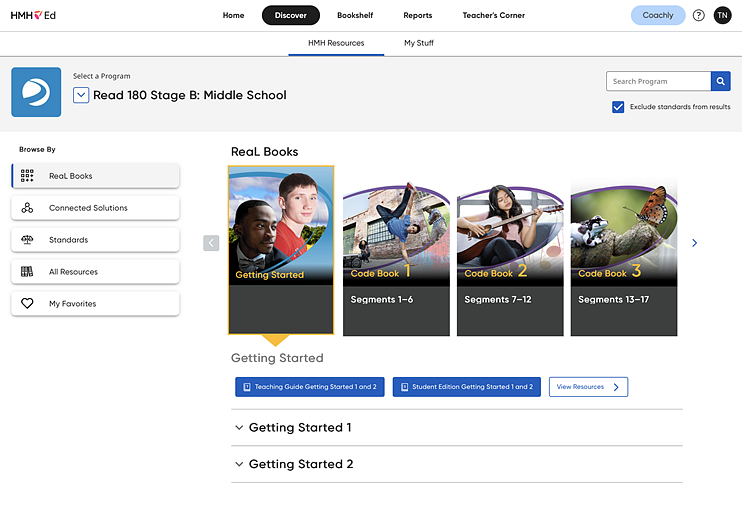Viewport: 742px width, 505px height.
Task: Go to the Home tab
Action: 233,15
